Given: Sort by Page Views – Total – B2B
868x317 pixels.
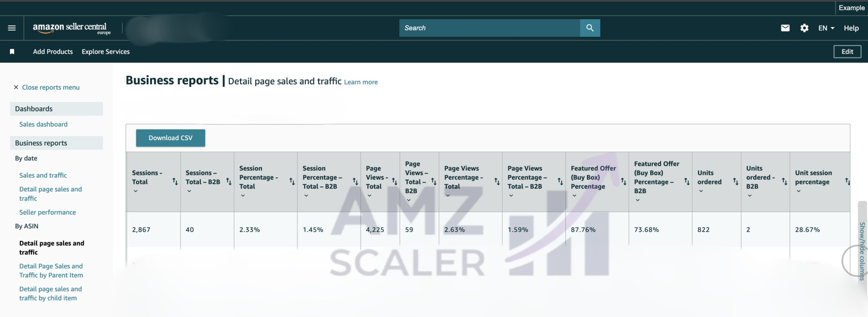Looking at the screenshot, I should [434, 182].
